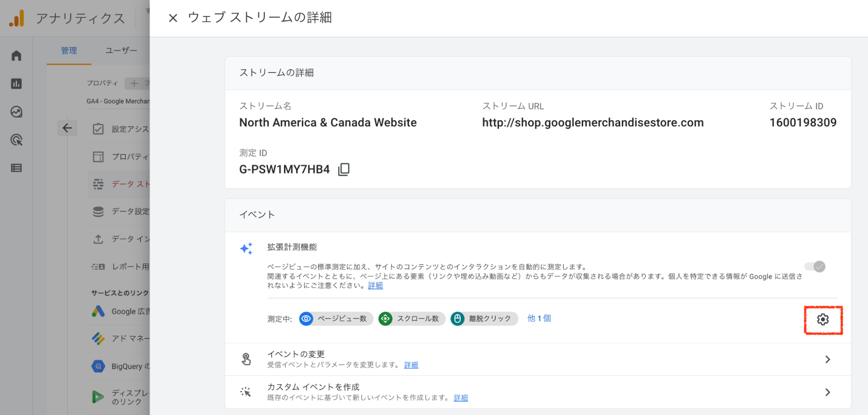Open 詳細 link under イベントの変更
The image size is (868, 415).
coord(411,365)
